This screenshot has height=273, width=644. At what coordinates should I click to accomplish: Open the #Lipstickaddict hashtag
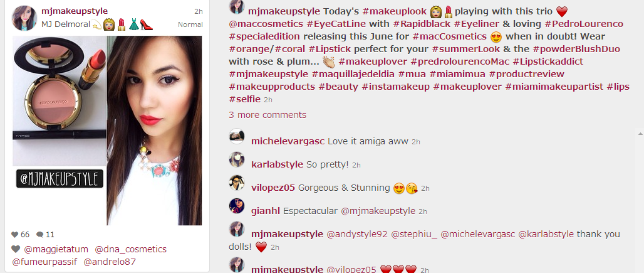(548, 62)
